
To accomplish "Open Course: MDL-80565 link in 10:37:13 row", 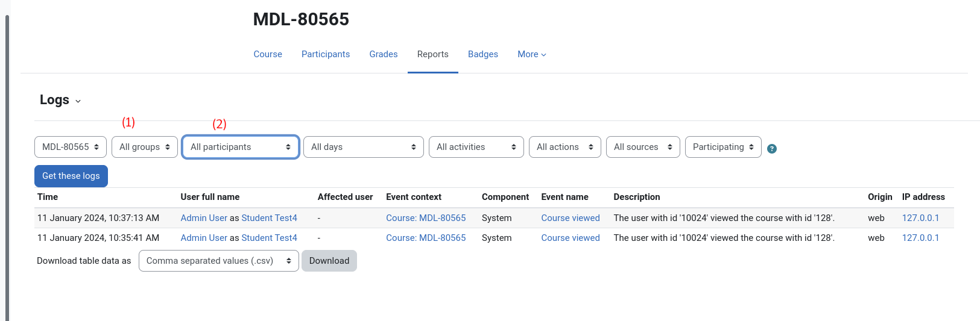I will pos(426,218).
